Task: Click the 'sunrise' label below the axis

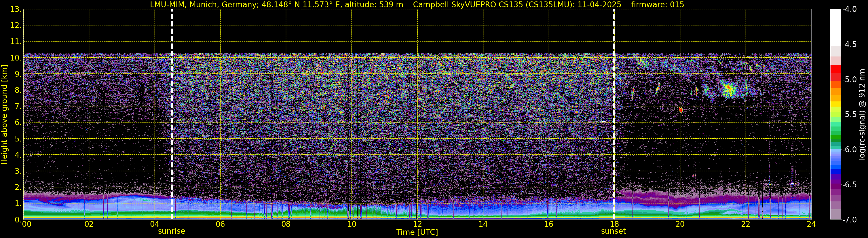Action: [172, 231]
